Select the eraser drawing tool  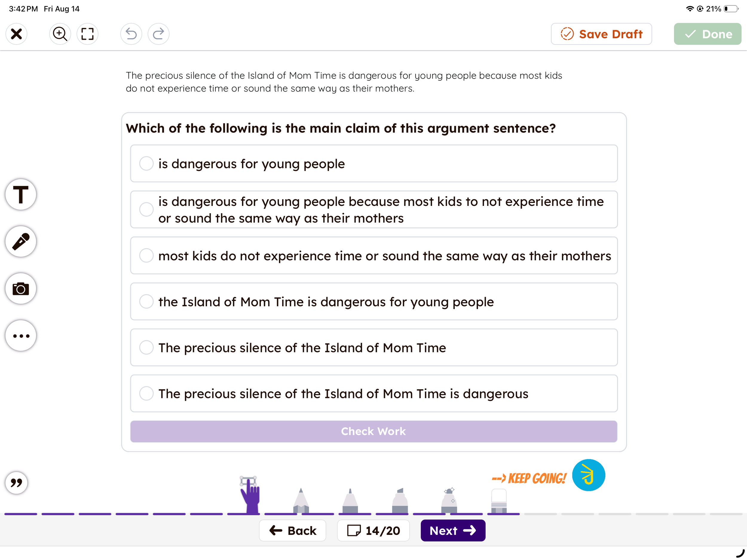click(499, 501)
